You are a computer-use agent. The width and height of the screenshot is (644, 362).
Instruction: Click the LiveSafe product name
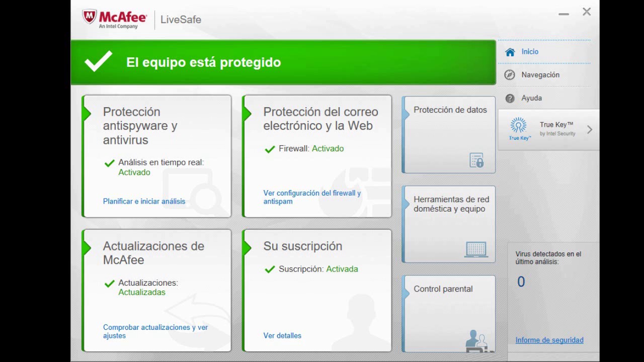coord(181,20)
